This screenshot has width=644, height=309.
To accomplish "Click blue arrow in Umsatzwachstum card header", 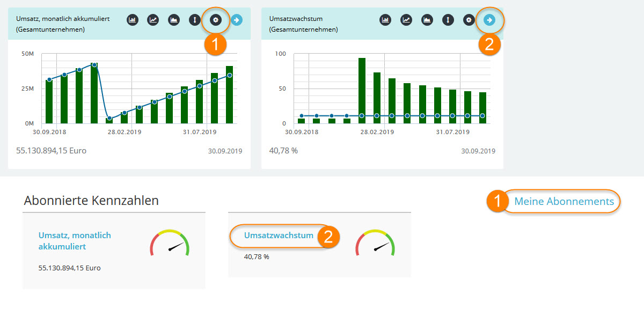I will point(489,20).
